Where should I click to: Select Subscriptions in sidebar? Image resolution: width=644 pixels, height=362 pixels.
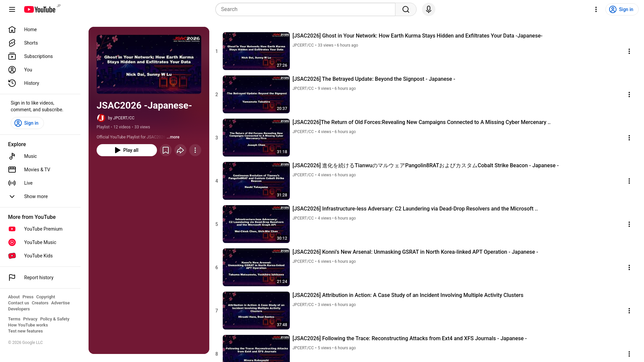pyautogui.click(x=38, y=56)
